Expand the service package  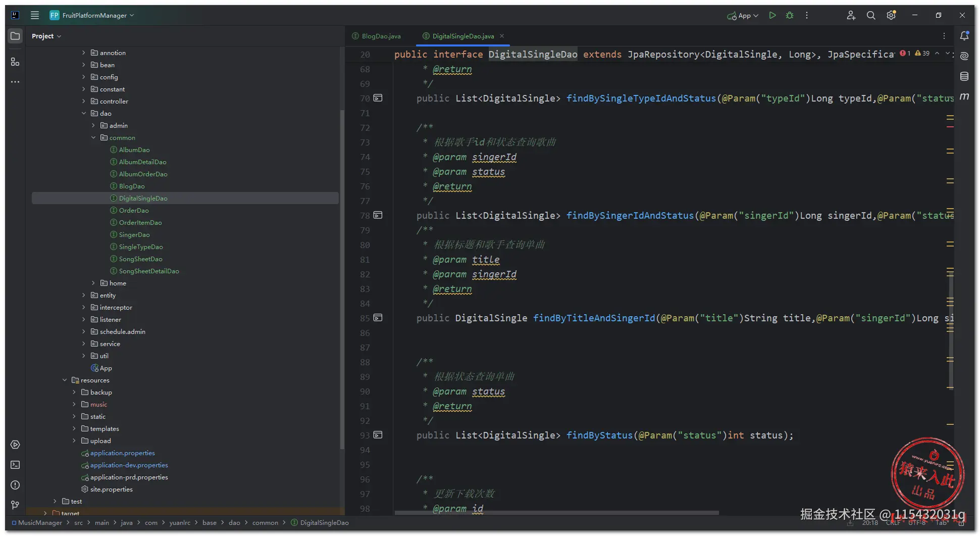(84, 344)
